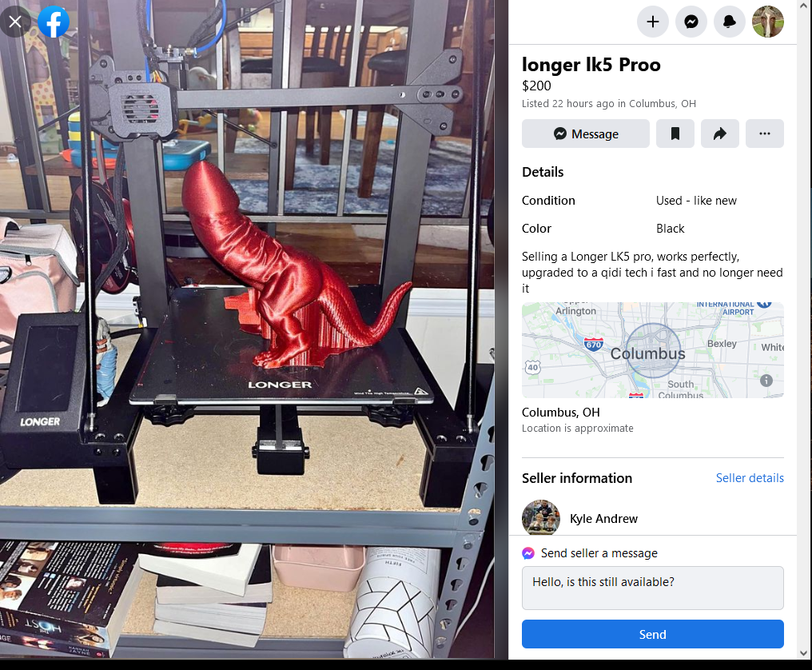Close the listing photo viewer
Image resolution: width=812 pixels, height=670 pixels.
15,22
